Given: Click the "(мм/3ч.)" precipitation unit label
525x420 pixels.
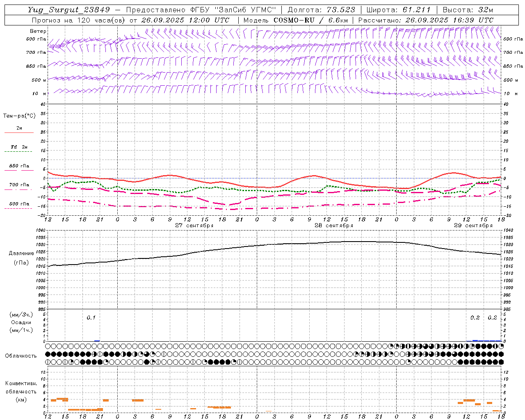Looking at the screenshot, I should pos(21,315).
